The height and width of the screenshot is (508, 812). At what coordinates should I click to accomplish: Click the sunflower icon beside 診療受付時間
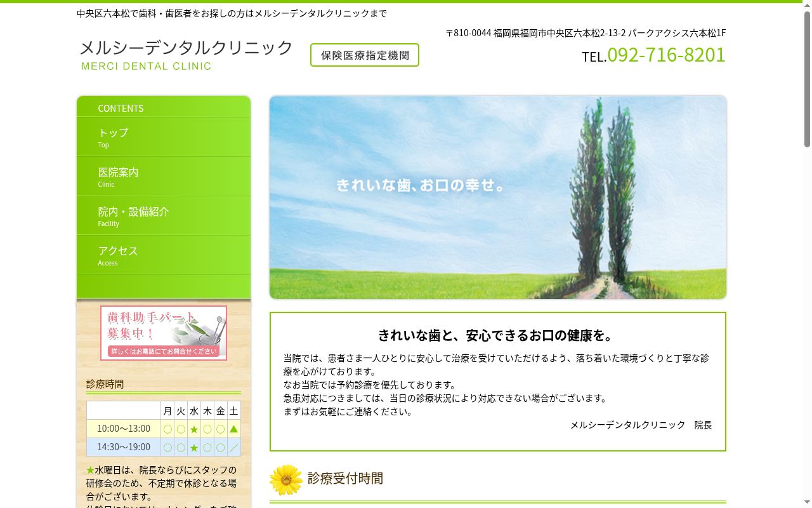(x=286, y=479)
